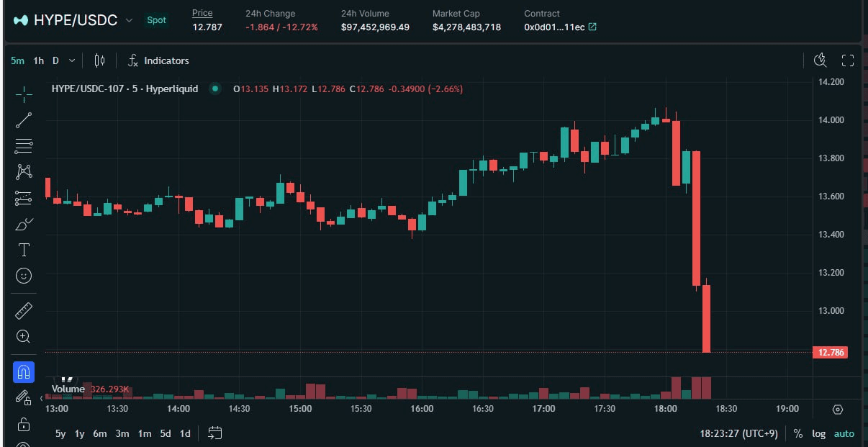Toggle magnet mode snapping

pyautogui.click(x=24, y=371)
